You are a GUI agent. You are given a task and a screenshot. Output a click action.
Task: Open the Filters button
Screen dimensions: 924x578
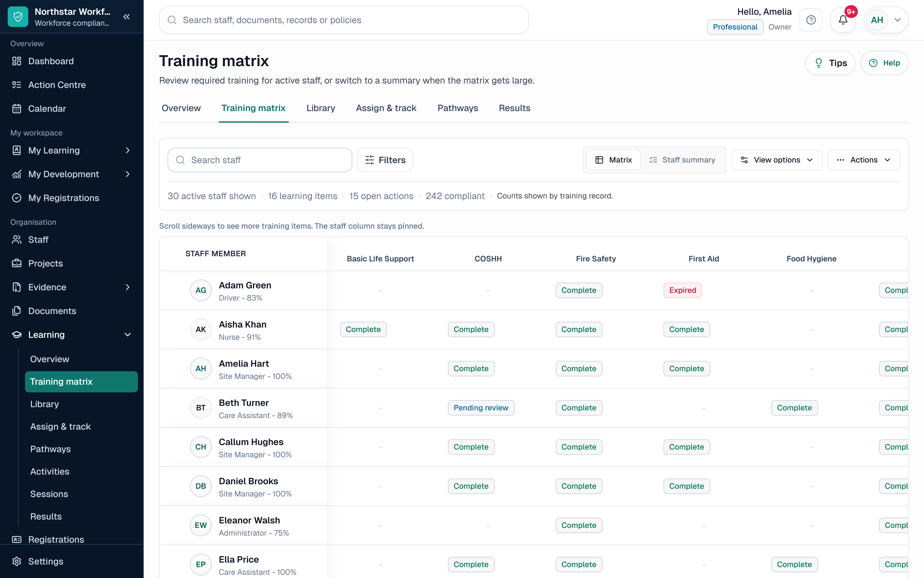pos(385,160)
